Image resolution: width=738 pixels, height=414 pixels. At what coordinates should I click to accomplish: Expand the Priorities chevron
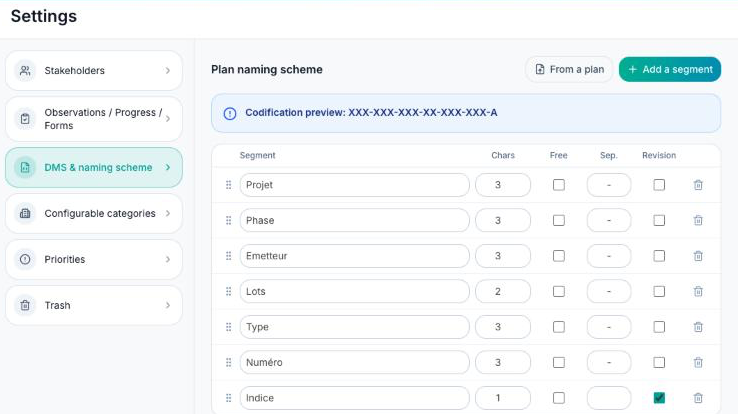click(168, 259)
